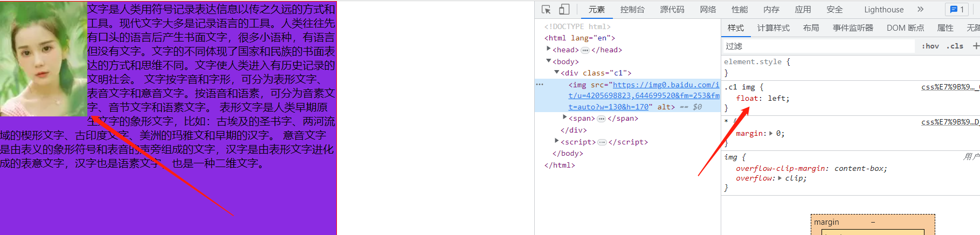Click the content-box property value
980x235 pixels.
[x=859, y=168]
